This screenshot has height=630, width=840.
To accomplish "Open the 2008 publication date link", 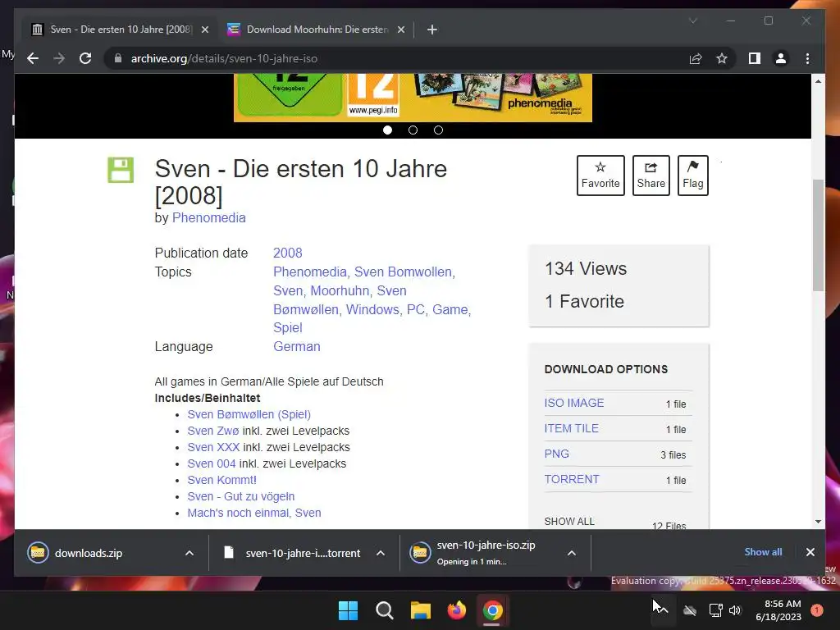I will pyautogui.click(x=288, y=253).
